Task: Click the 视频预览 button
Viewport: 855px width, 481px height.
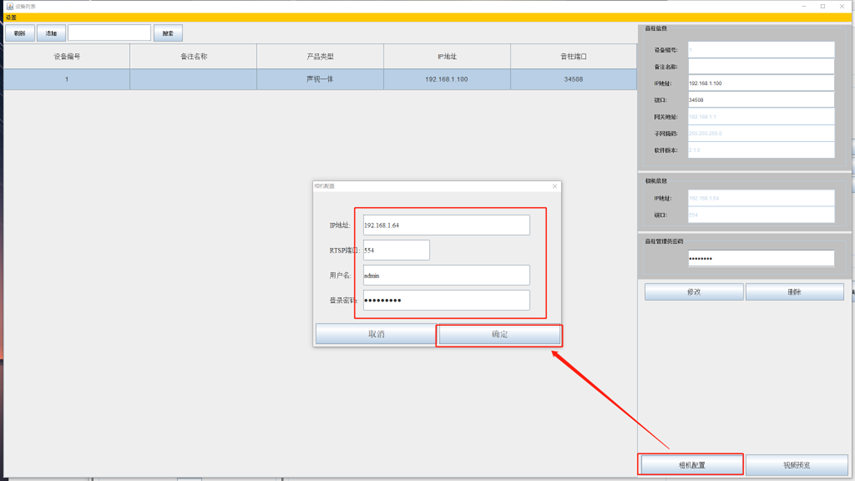Action: (x=797, y=465)
